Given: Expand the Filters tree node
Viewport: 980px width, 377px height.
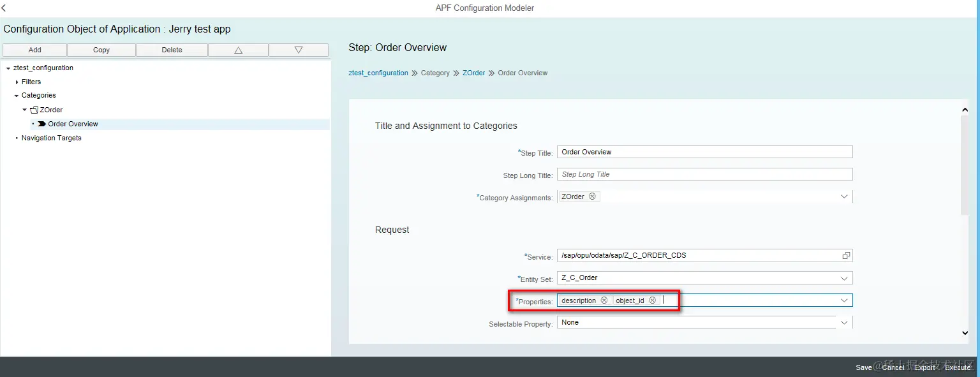Looking at the screenshot, I should pyautogui.click(x=17, y=82).
